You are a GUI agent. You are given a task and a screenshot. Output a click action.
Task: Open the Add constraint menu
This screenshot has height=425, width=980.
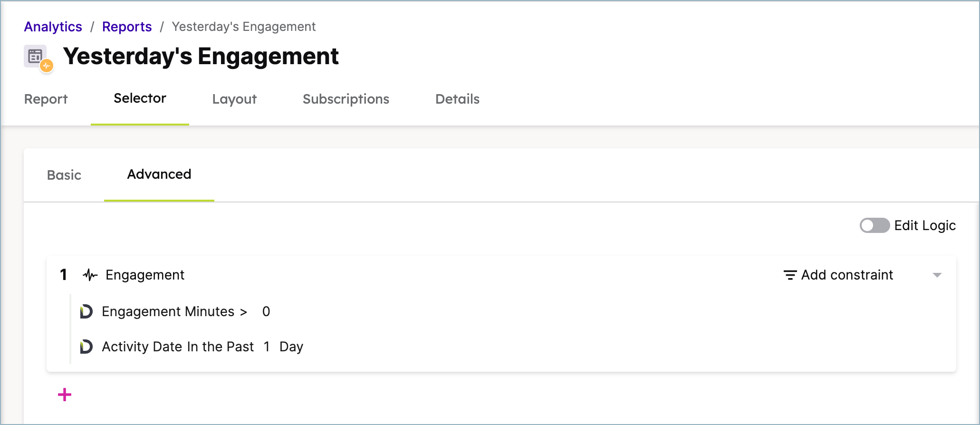tap(838, 275)
